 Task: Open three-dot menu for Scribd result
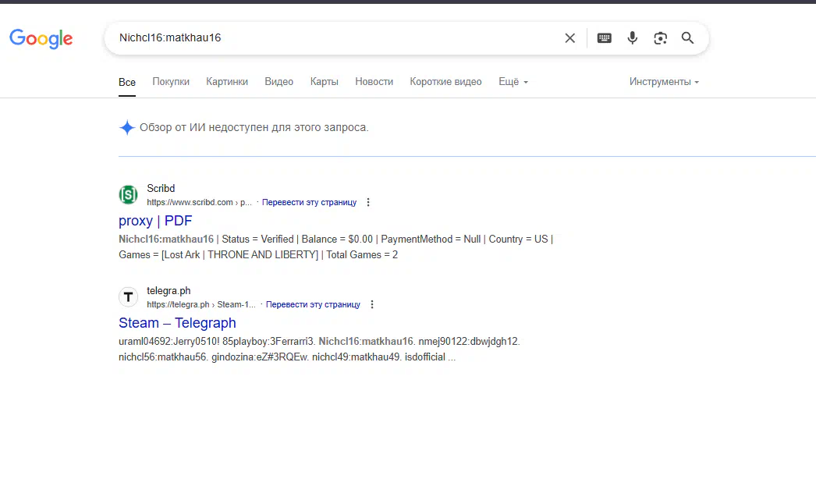(368, 202)
